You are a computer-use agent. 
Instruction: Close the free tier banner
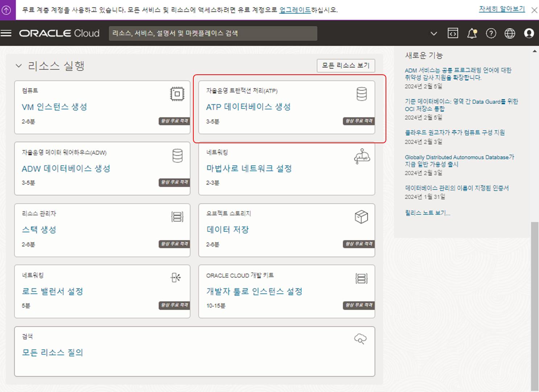pyautogui.click(x=534, y=10)
